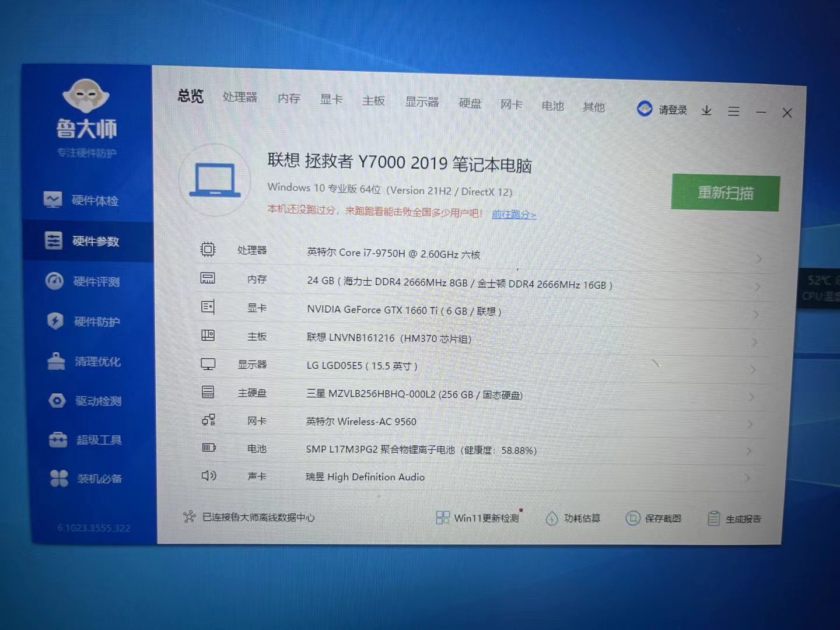Click the 请登录 login text
This screenshot has height=630, width=840.
[x=673, y=110]
